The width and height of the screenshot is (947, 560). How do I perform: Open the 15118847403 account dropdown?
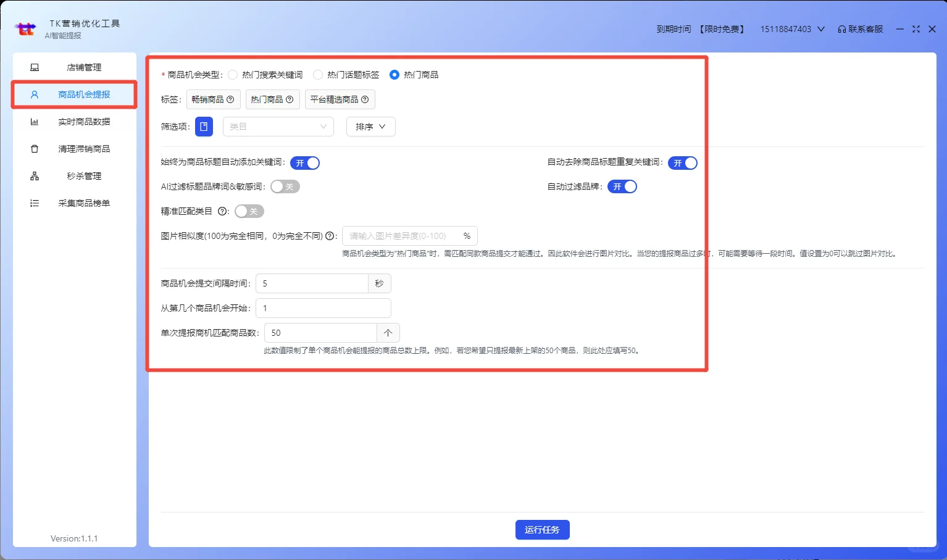tap(792, 28)
